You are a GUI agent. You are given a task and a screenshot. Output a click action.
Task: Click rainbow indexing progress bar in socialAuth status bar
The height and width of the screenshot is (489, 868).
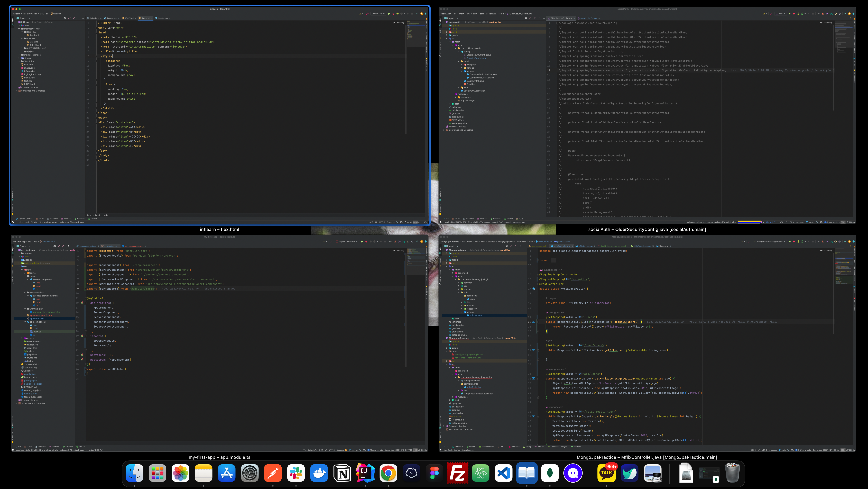click(749, 222)
